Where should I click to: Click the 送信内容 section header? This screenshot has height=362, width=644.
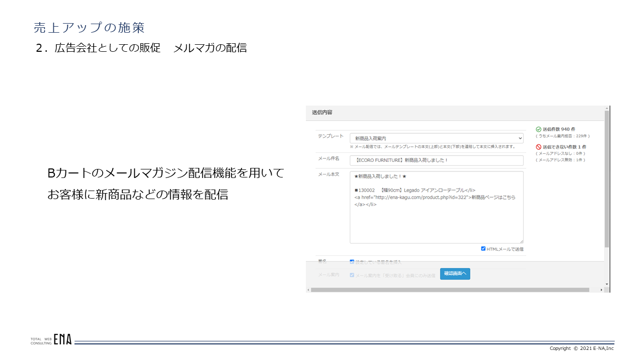pos(322,113)
